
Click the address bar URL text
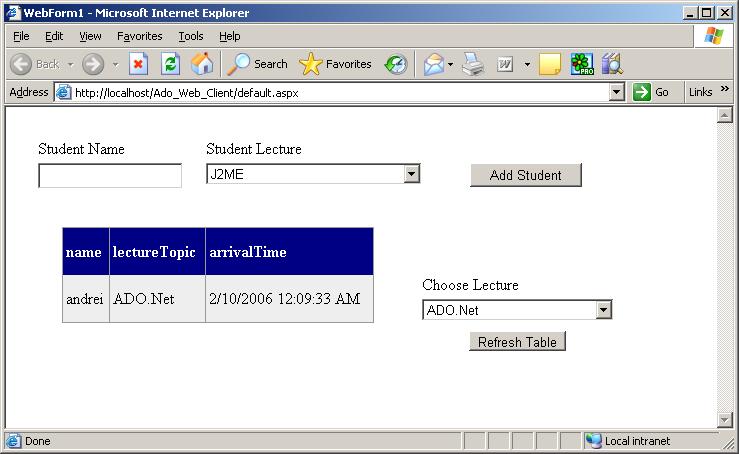tap(187, 93)
